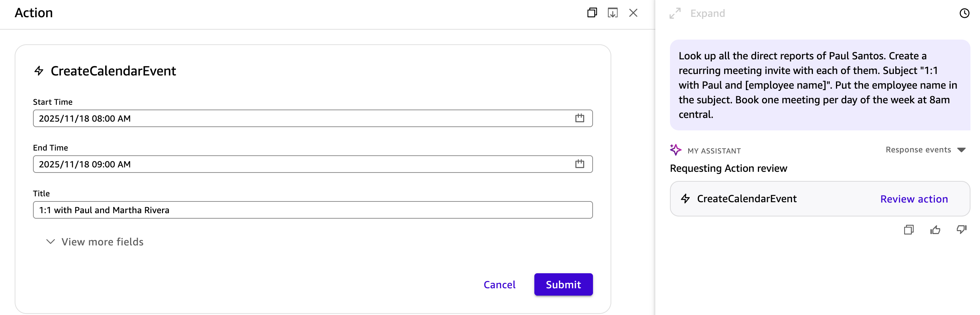Open the Response events dropdown
The width and height of the screenshot is (980, 315).
pyautogui.click(x=925, y=150)
